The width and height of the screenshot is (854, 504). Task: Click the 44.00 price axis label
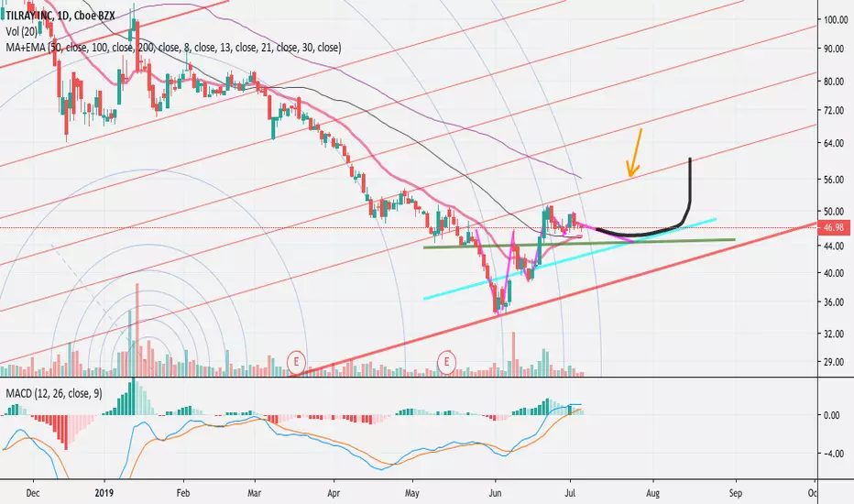pyautogui.click(x=836, y=247)
